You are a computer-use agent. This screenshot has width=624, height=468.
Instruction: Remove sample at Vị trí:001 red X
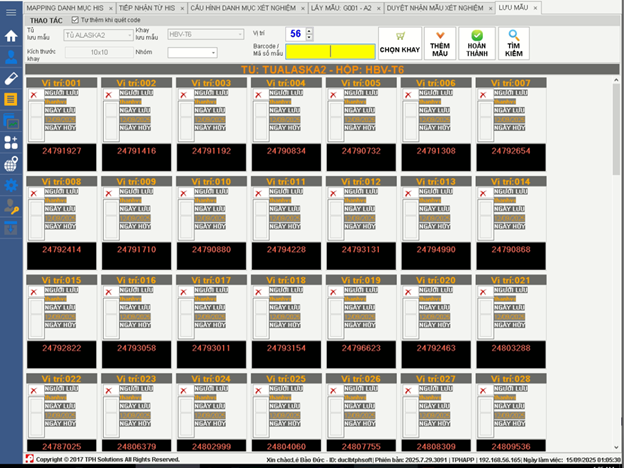[x=34, y=99]
